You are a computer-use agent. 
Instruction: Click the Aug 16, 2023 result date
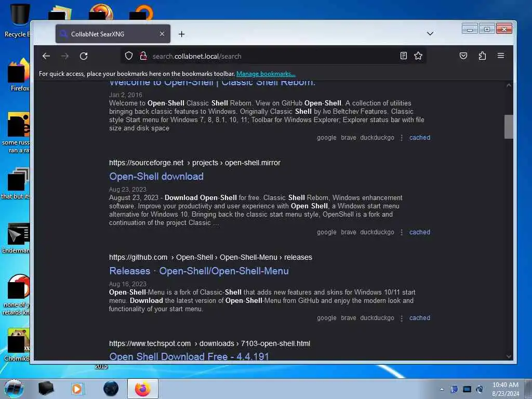128,284
